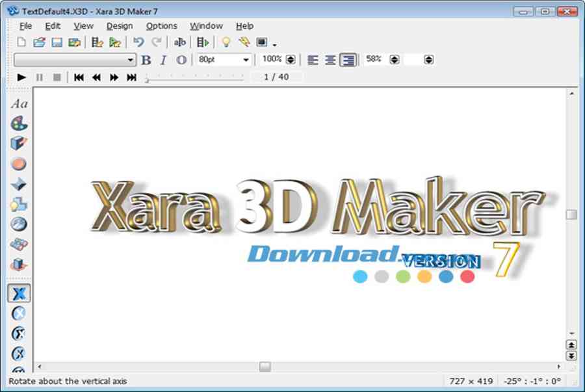The height and width of the screenshot is (392, 585).
Task: Open the Text options tool (Aa)
Action: (x=19, y=103)
